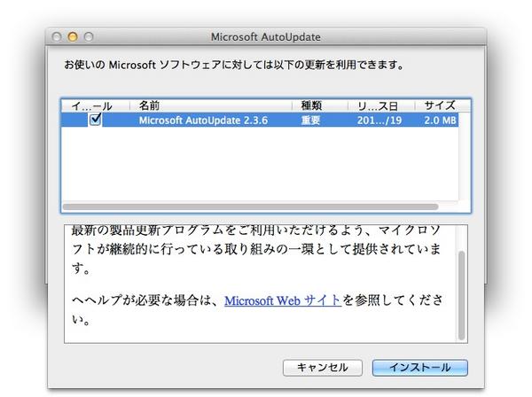Click the horizontal scrollbar in the updates list
The width and height of the screenshot is (532, 397).
(x=250, y=206)
